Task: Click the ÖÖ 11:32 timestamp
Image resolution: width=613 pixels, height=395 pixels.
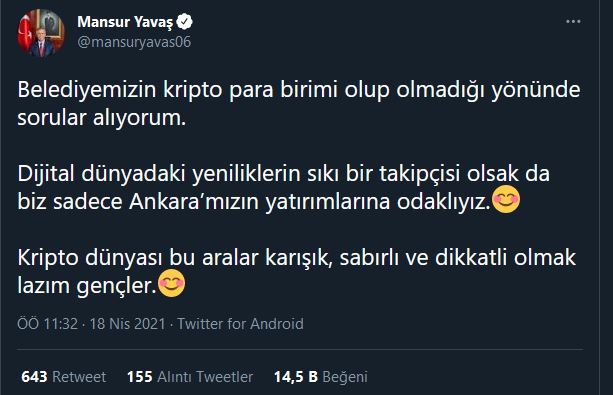Action: 47,324
